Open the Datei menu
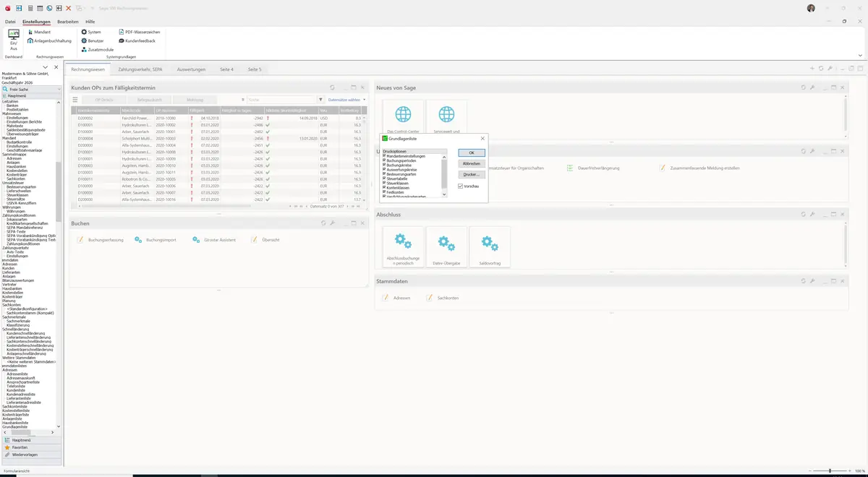Image resolution: width=868 pixels, height=477 pixels. point(10,22)
